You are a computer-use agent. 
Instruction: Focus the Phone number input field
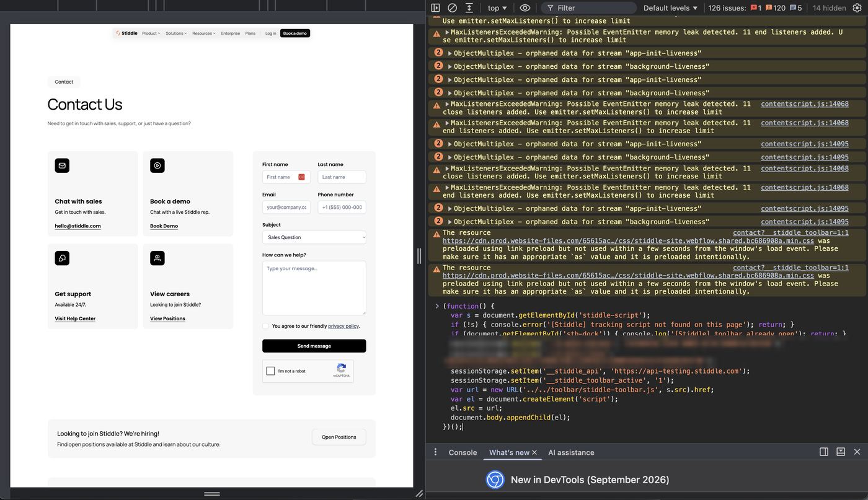tap(342, 207)
